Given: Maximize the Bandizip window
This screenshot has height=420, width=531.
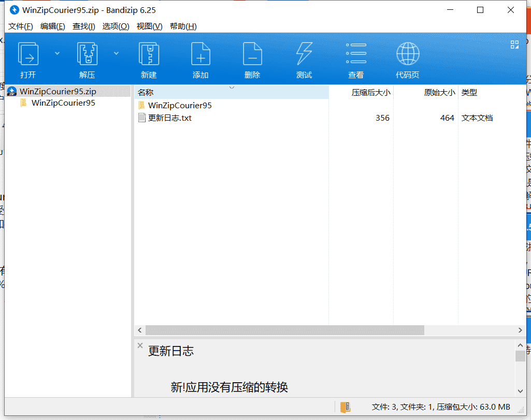Looking at the screenshot, I should (x=480, y=10).
